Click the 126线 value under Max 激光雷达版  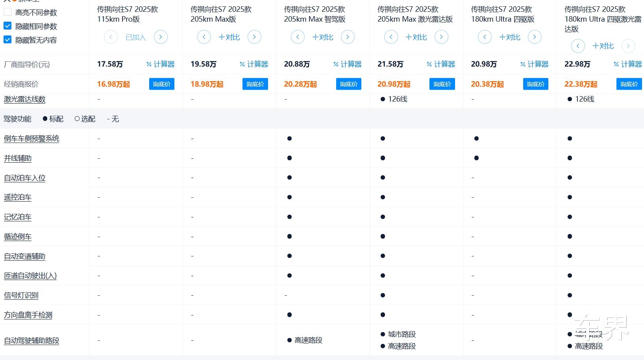coord(398,99)
